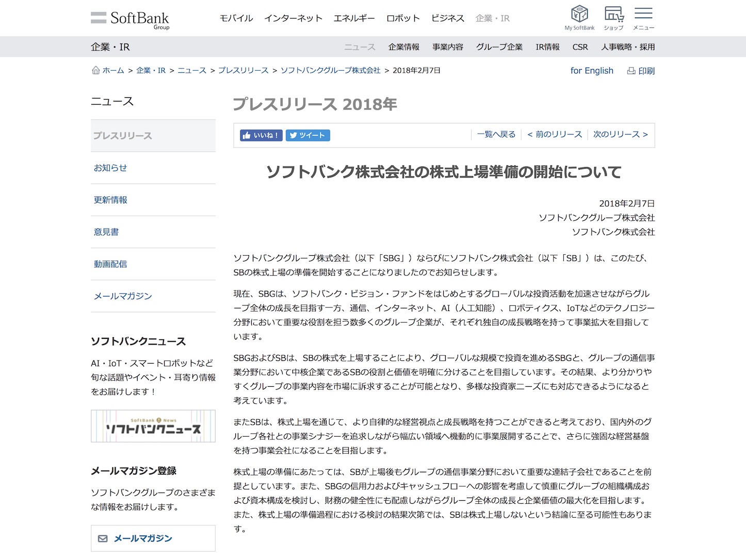Open the グループ企業 sub-navigation tab

[x=499, y=47]
